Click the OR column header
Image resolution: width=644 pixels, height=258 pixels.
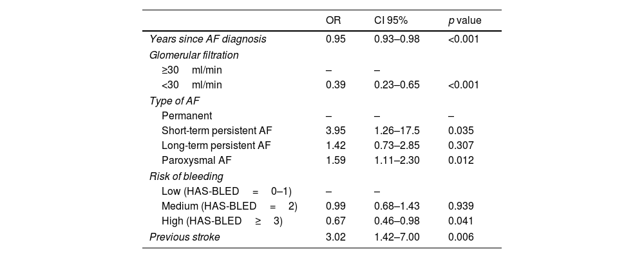point(334,21)
